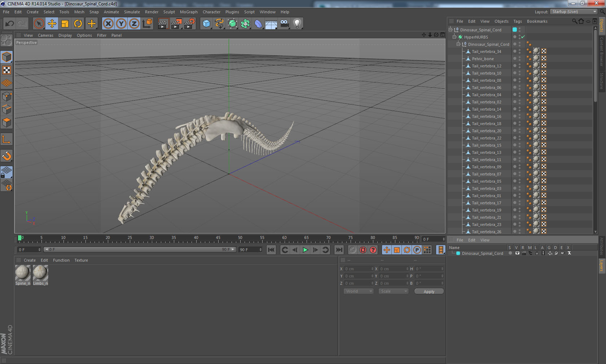606x364 pixels.
Task: Open the Array modeling objects icon
Action: (x=245, y=24)
